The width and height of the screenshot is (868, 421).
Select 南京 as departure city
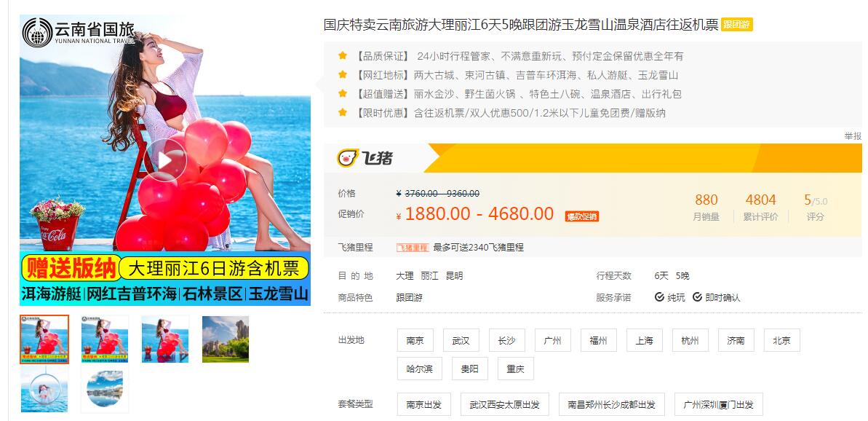pos(415,341)
